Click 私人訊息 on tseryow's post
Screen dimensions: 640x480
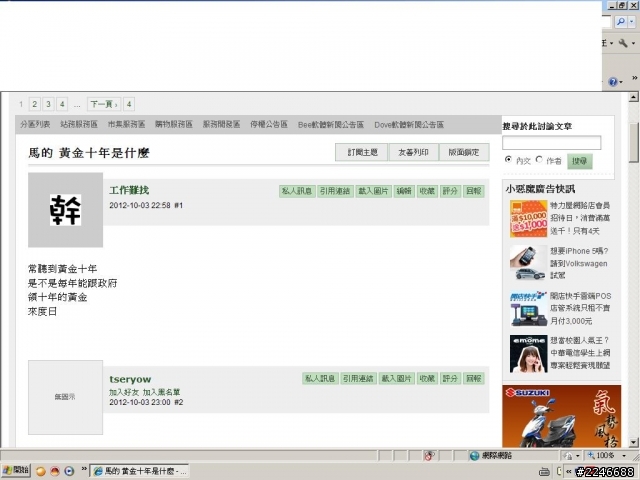320,379
